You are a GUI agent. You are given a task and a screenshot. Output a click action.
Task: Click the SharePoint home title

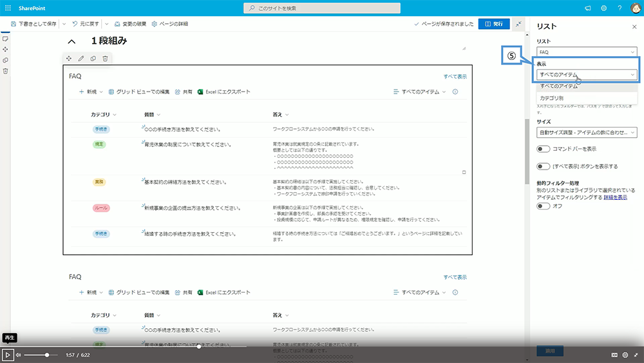tap(32, 8)
